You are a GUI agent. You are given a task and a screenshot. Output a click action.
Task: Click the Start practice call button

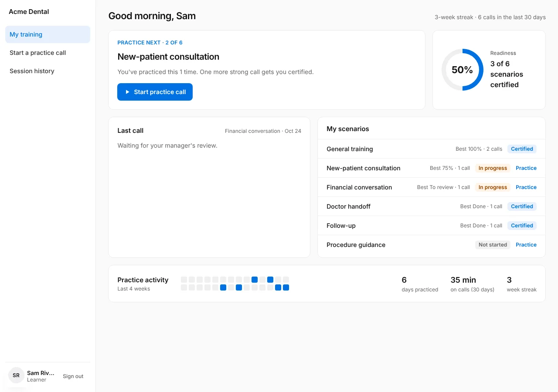pos(155,92)
